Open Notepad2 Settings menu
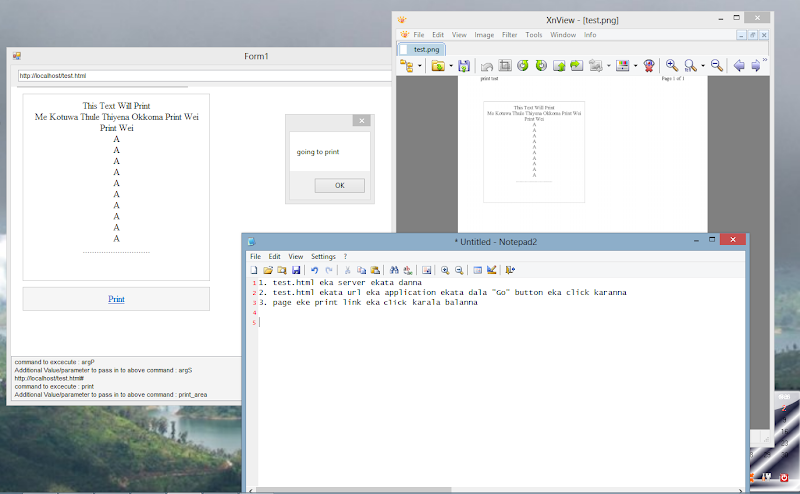 pos(323,256)
